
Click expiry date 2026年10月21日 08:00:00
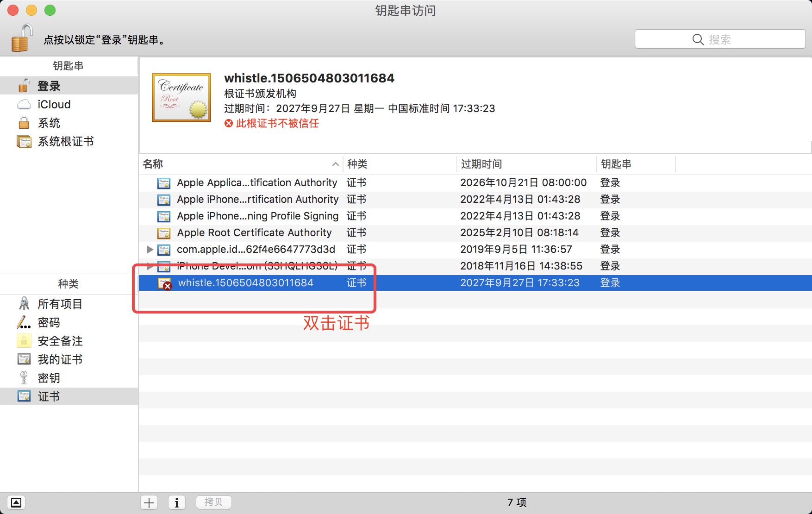(x=524, y=182)
